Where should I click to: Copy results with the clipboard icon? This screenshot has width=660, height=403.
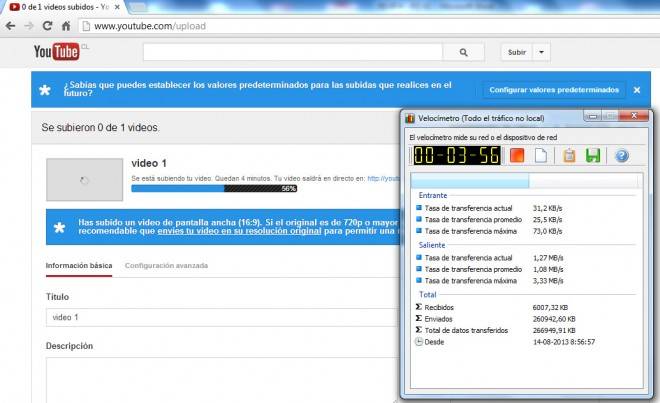click(569, 155)
